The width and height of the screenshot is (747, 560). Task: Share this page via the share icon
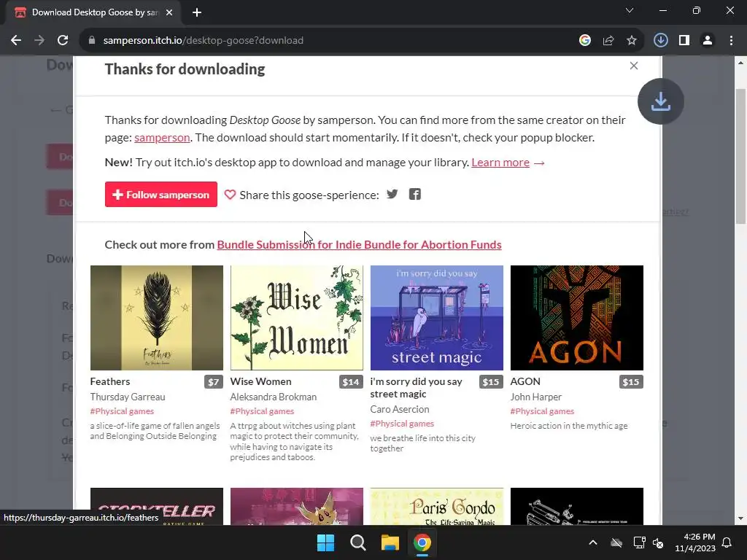pos(608,41)
